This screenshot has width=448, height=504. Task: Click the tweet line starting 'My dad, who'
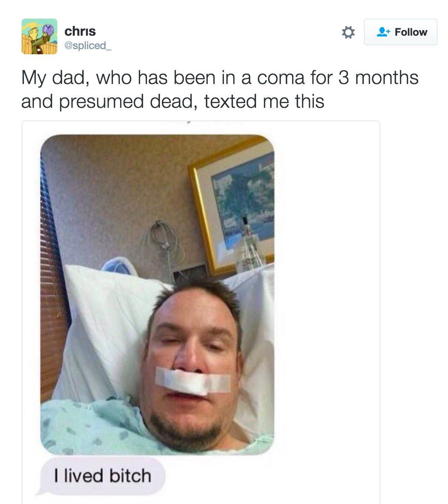[x=220, y=78]
